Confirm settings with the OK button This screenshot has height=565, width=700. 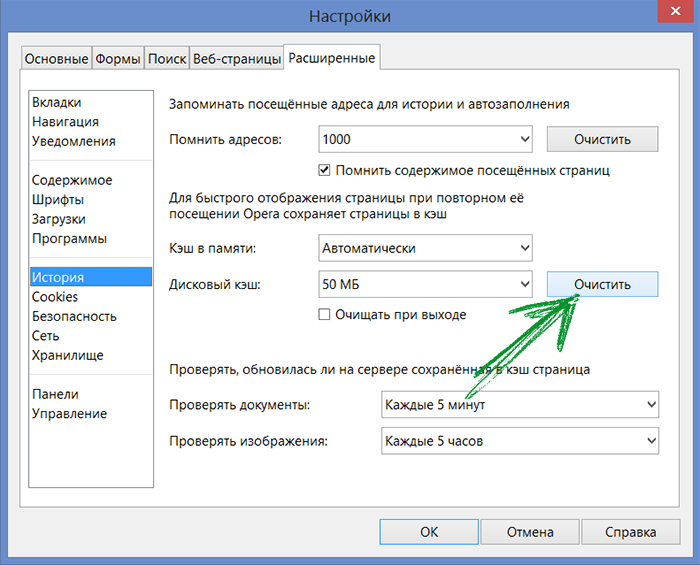[x=429, y=532]
